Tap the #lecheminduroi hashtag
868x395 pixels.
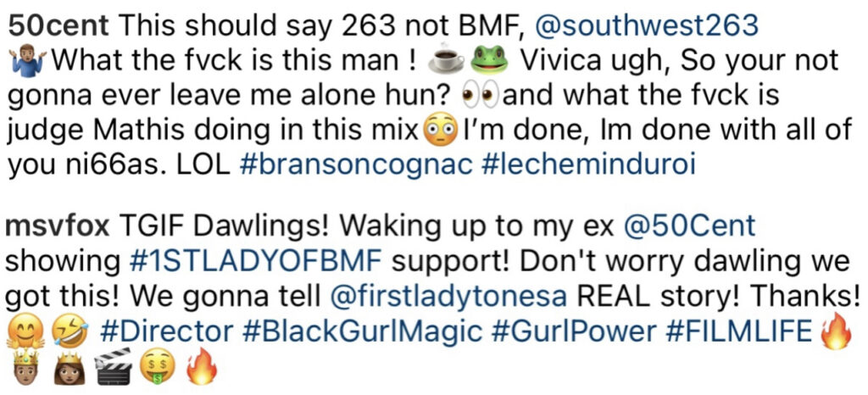[x=588, y=164]
